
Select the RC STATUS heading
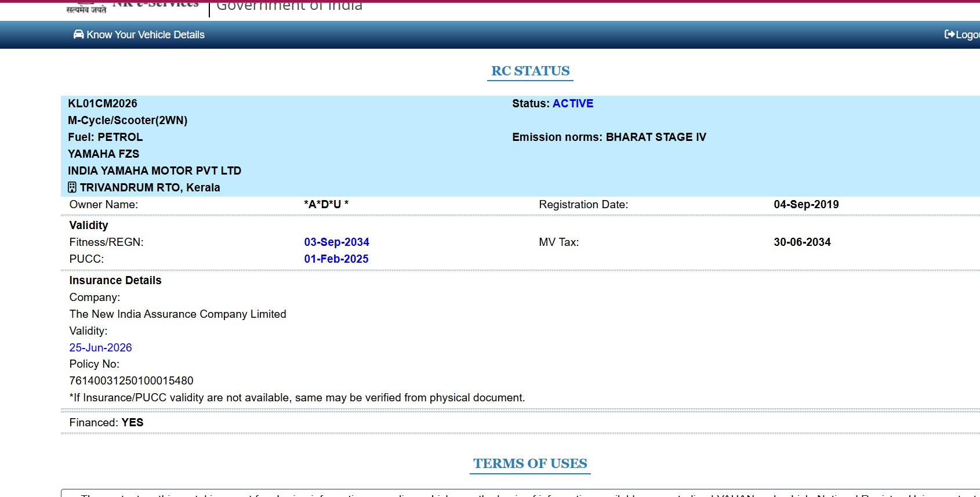tap(531, 71)
